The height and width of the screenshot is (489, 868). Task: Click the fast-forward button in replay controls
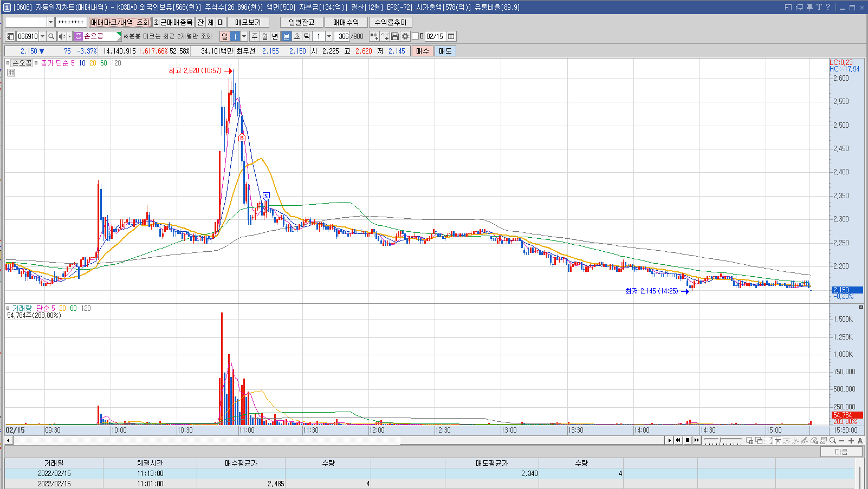tap(697, 440)
